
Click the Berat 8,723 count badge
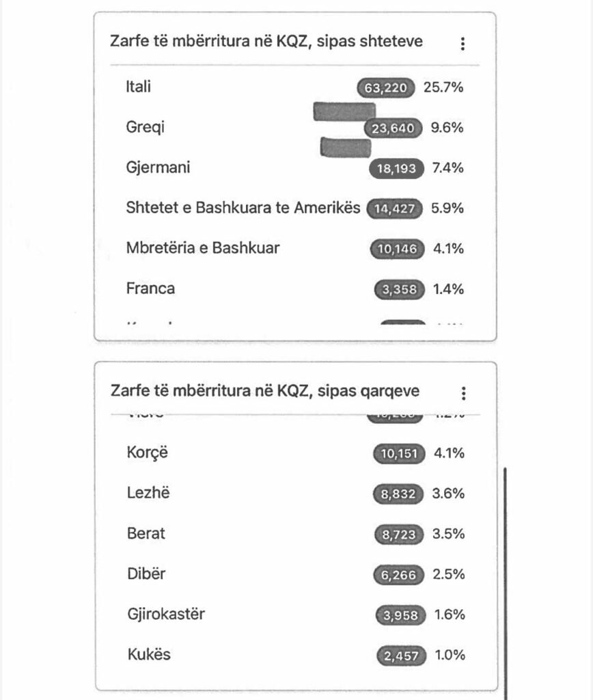[x=399, y=534]
